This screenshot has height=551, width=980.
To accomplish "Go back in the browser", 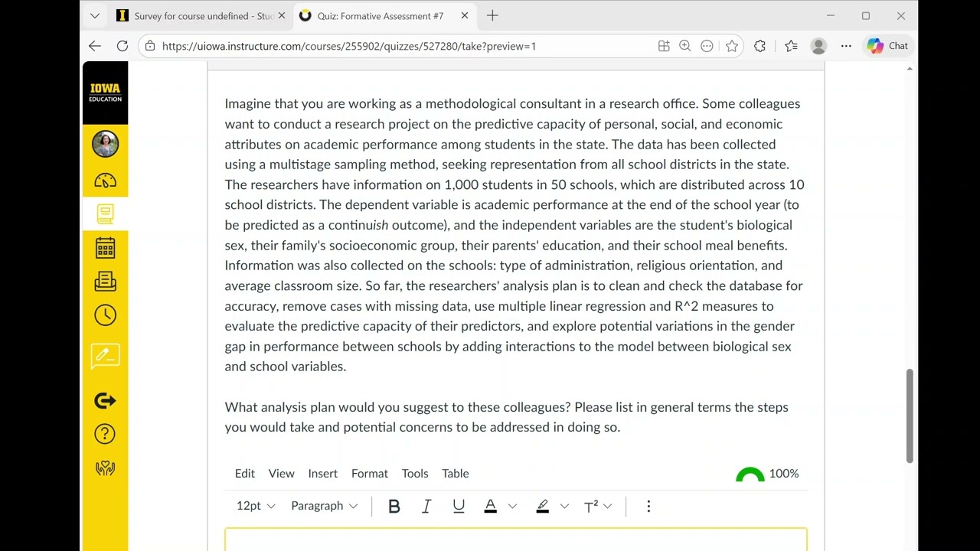I will [94, 46].
